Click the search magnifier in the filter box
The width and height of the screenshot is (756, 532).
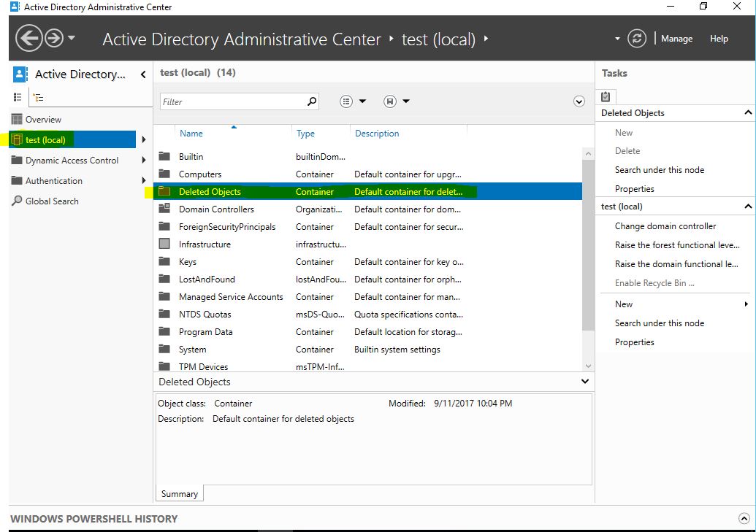click(310, 101)
